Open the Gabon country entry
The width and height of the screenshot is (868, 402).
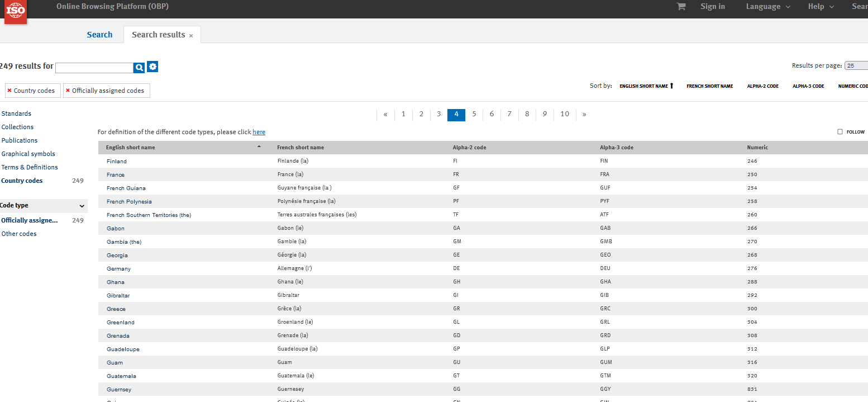pyautogui.click(x=116, y=228)
